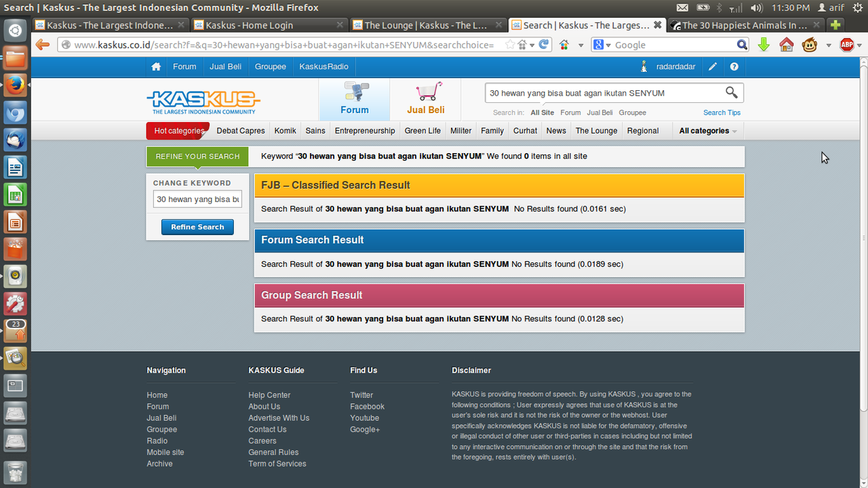Click the Google search magnifier icon
The height and width of the screenshot is (488, 868).
[x=743, y=45]
